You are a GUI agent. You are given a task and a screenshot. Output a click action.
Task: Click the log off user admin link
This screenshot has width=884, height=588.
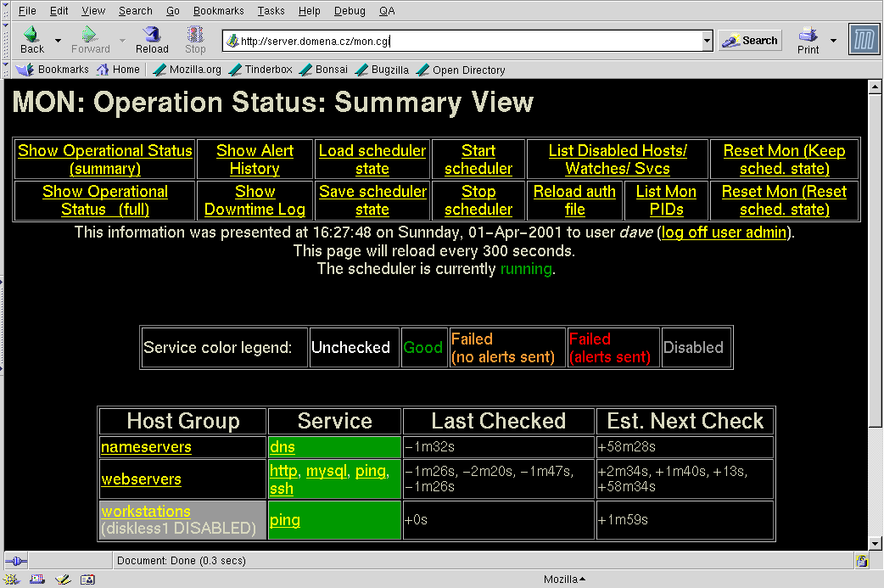tap(725, 232)
